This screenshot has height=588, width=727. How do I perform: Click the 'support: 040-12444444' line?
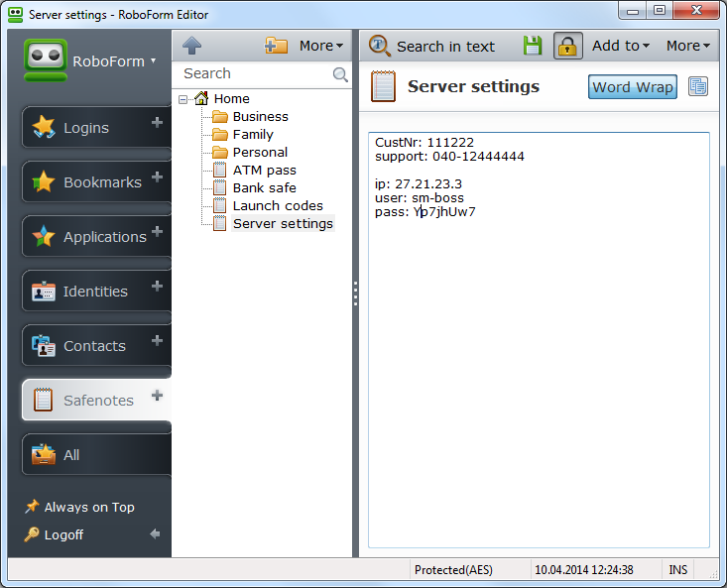point(449,156)
